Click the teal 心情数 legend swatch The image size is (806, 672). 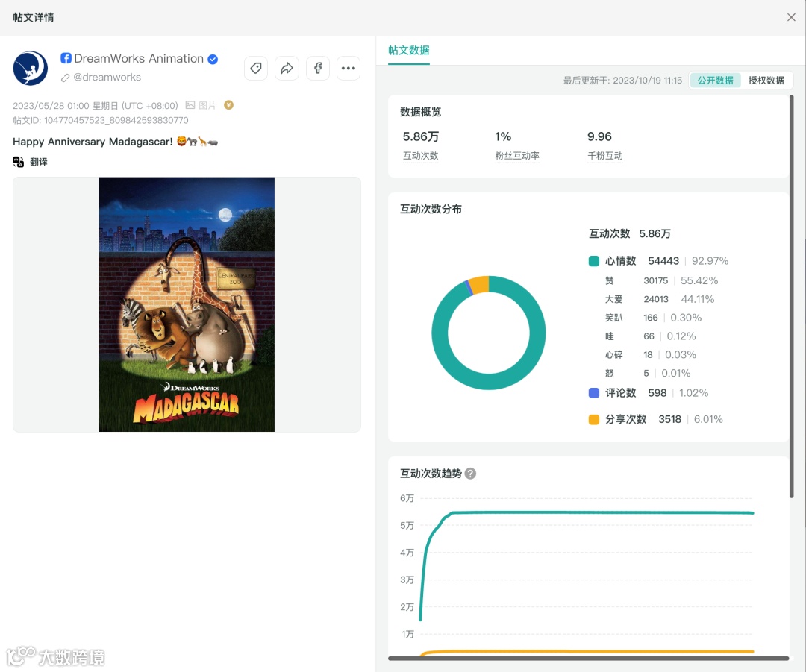(594, 261)
